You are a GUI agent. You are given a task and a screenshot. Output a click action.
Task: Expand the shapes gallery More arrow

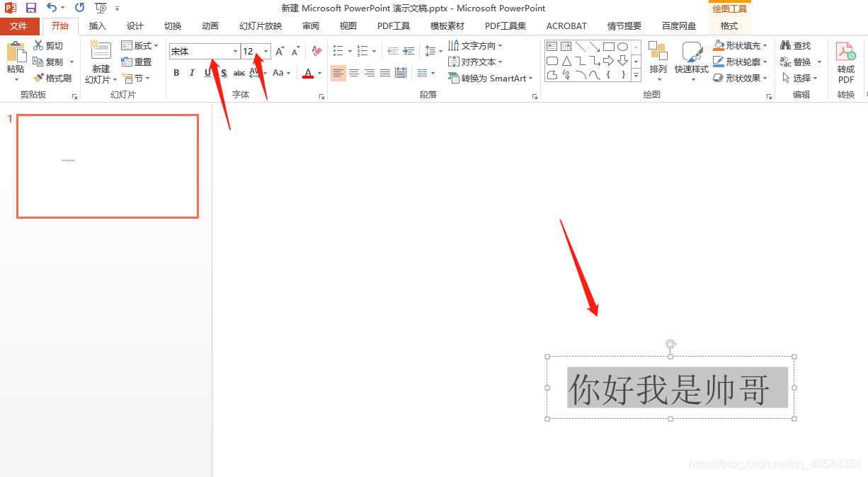tap(636, 76)
